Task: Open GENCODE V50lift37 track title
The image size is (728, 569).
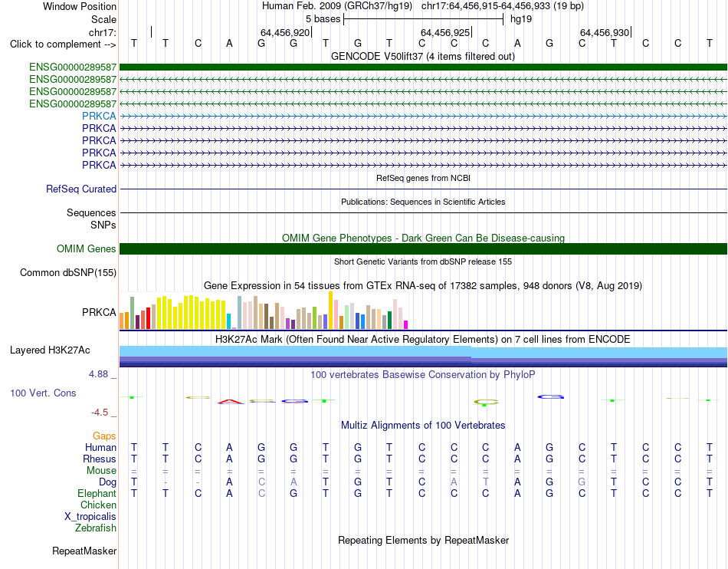Action: pyautogui.click(x=422, y=56)
